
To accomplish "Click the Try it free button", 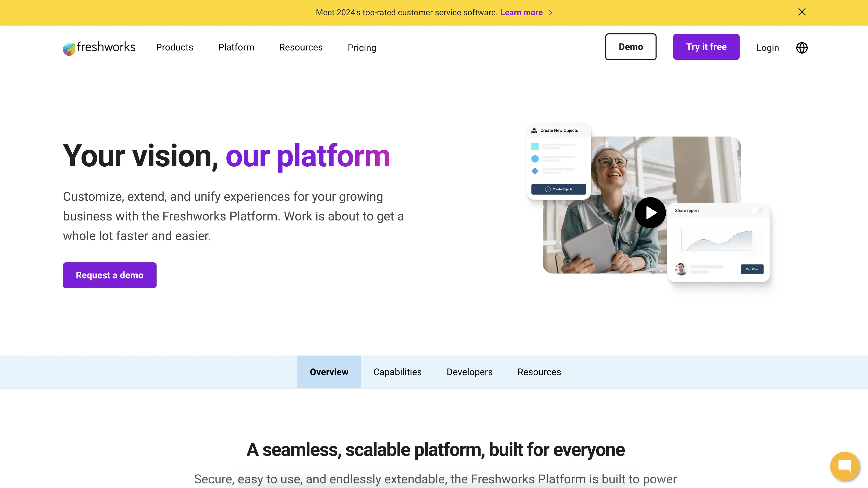I will pyautogui.click(x=706, y=47).
